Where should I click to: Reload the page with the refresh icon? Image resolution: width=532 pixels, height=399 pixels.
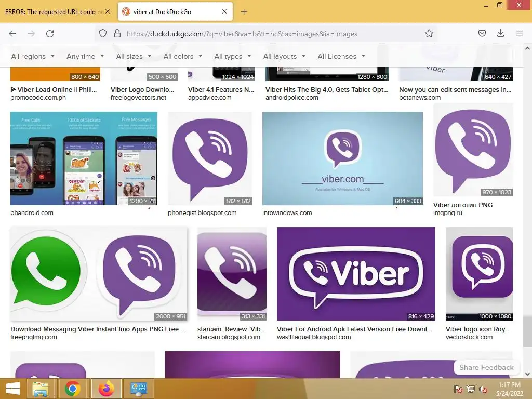50,34
